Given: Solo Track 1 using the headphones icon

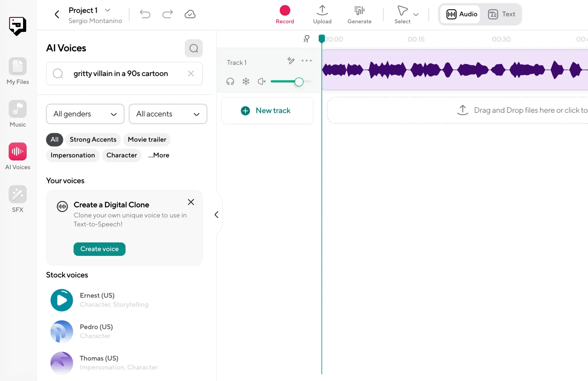Looking at the screenshot, I should tap(230, 82).
